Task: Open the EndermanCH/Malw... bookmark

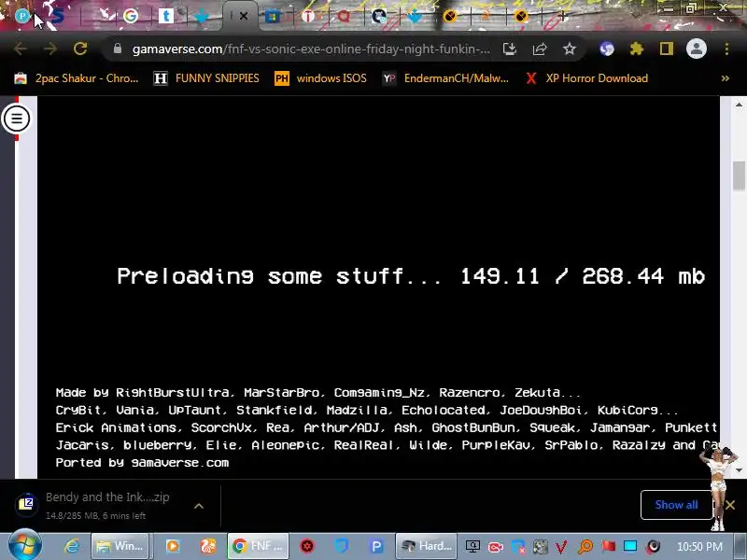Action: coord(446,78)
